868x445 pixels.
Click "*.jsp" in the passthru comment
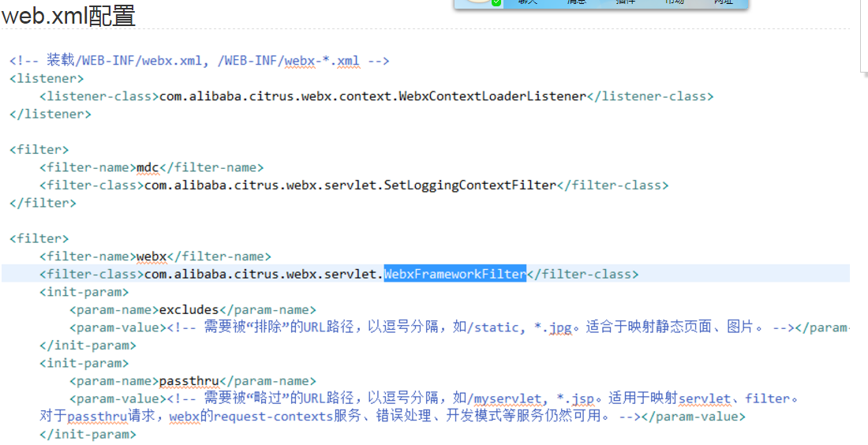(575, 398)
